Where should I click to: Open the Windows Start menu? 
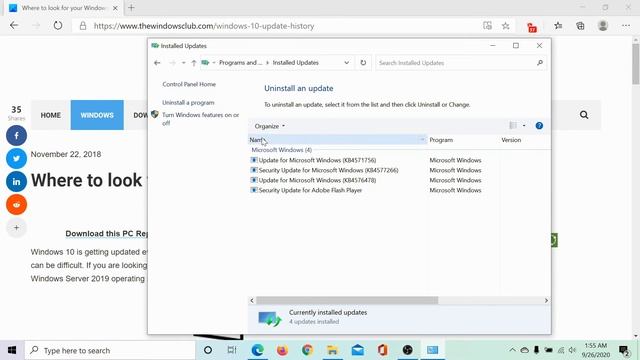click(12, 350)
